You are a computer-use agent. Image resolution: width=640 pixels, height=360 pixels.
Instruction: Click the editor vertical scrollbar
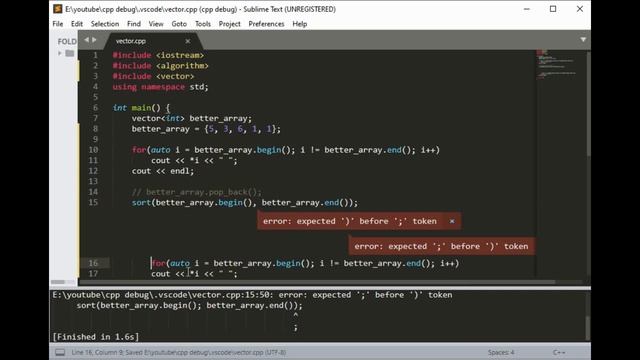pos(589,104)
